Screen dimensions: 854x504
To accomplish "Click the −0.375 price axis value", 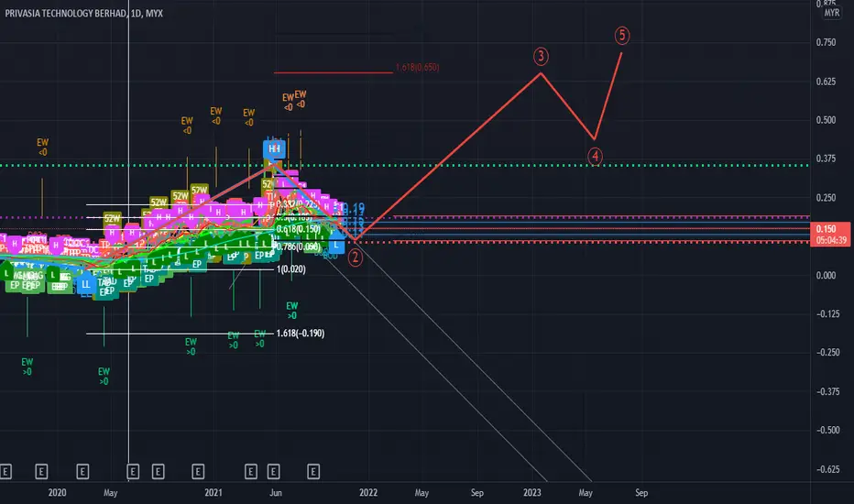I will [x=827, y=392].
